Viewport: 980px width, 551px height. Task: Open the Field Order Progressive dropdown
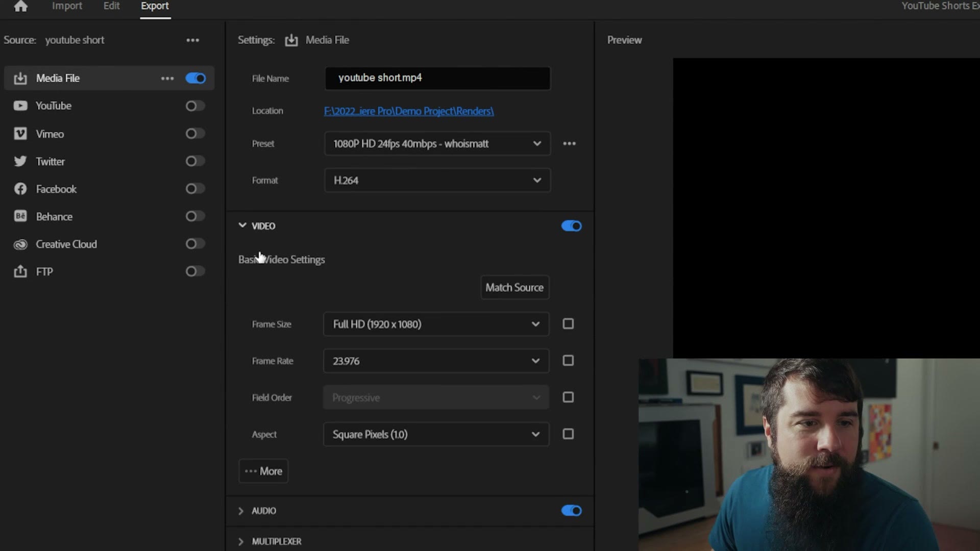click(436, 397)
